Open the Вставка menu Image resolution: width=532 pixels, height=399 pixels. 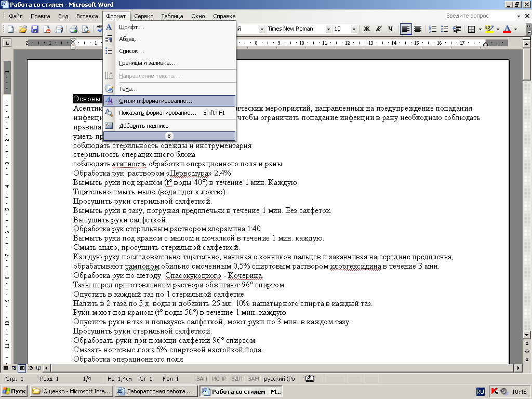click(87, 16)
